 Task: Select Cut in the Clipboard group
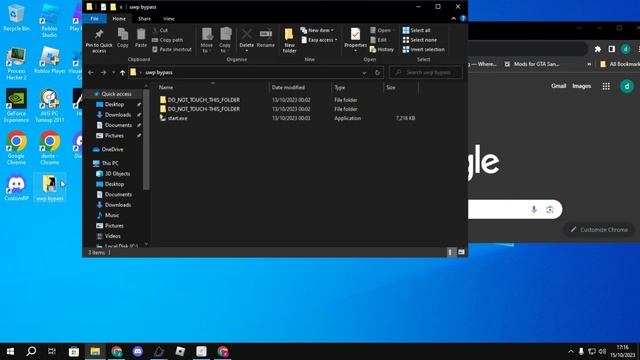[x=160, y=30]
